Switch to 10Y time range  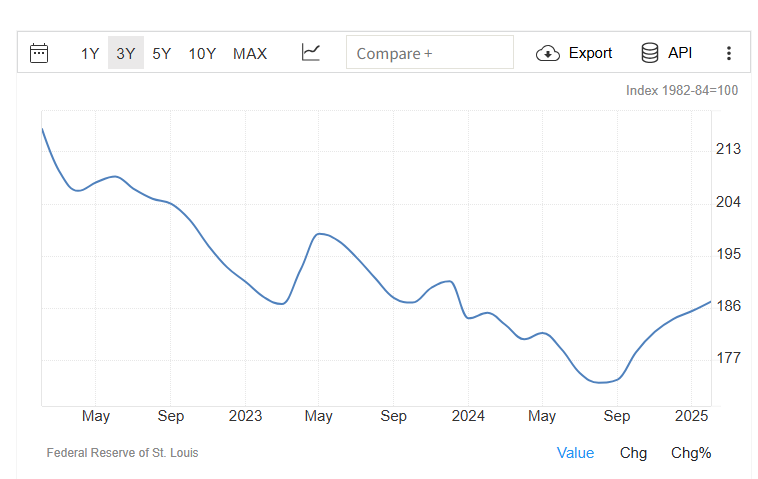(x=202, y=53)
